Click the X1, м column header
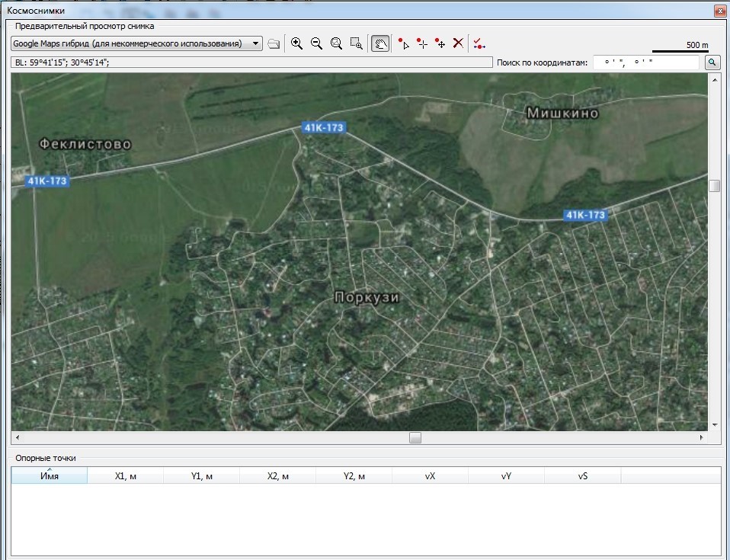 pos(126,476)
